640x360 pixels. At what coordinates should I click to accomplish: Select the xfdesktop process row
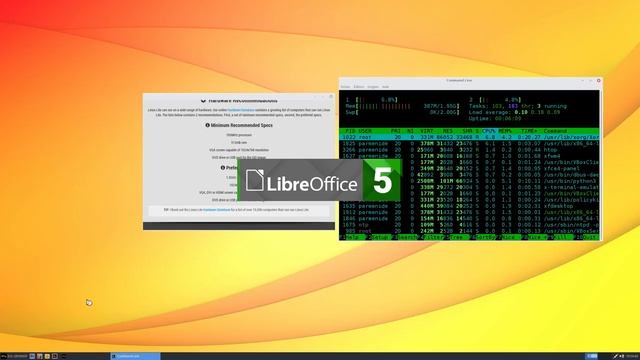click(x=469, y=206)
